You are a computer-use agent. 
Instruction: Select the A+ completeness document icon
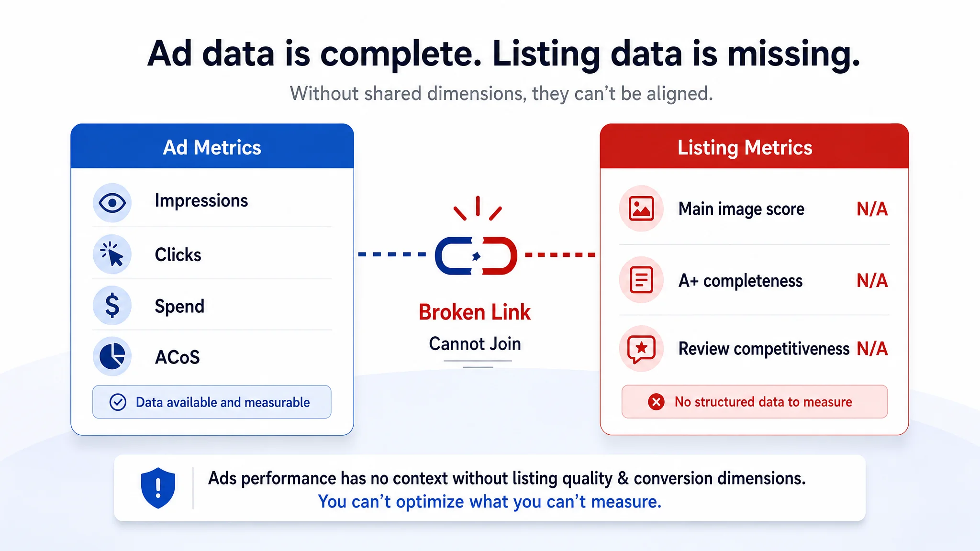click(x=641, y=280)
